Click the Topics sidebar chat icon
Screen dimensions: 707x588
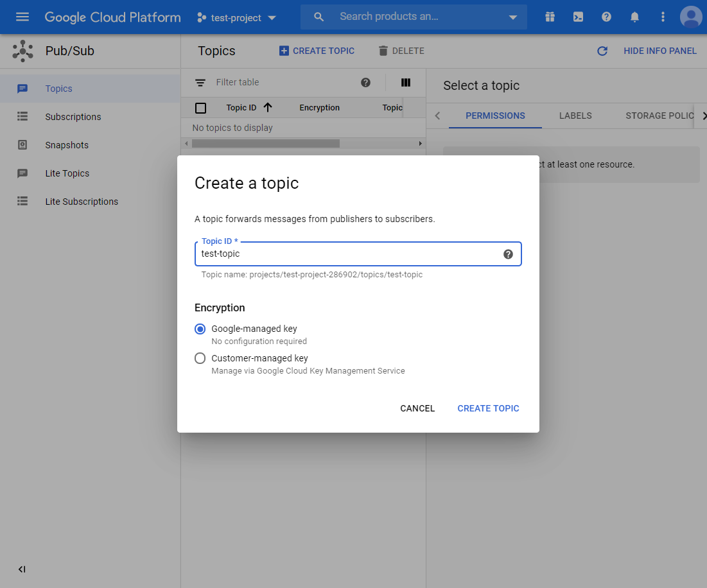tap(22, 89)
